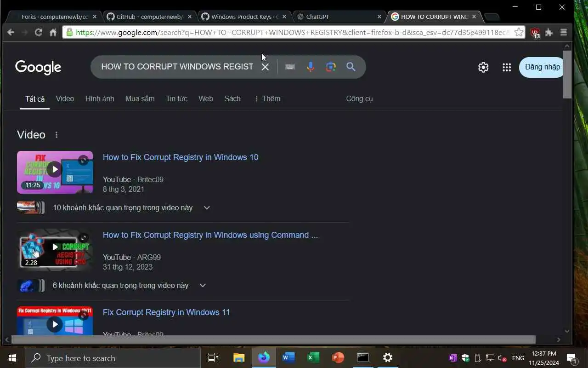Select the Sách books filter

pyautogui.click(x=232, y=98)
